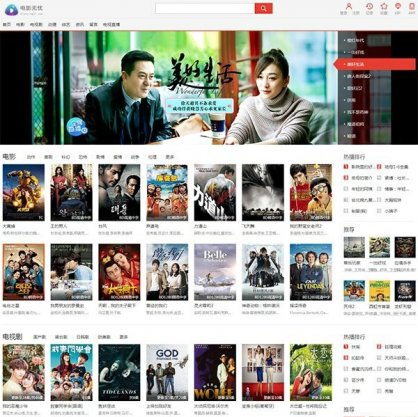Open 电影 in the top navigation bar
The height and width of the screenshot is (417, 418).
20,24
